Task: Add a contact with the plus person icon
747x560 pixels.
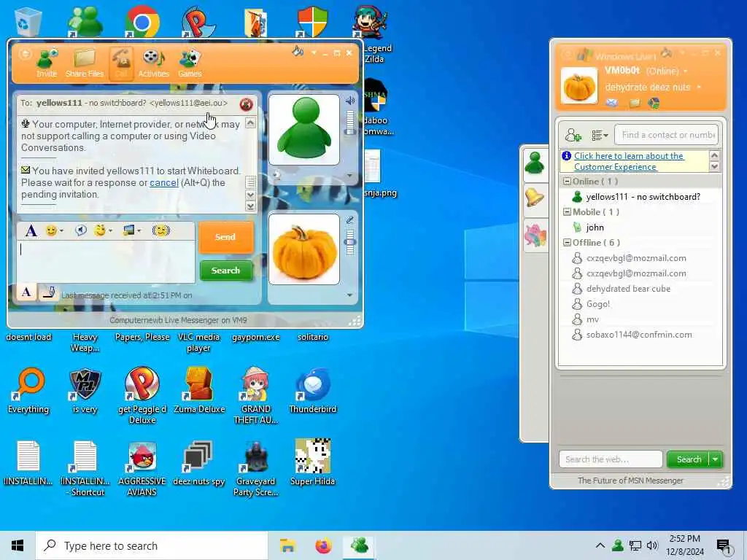Action: tap(573, 135)
